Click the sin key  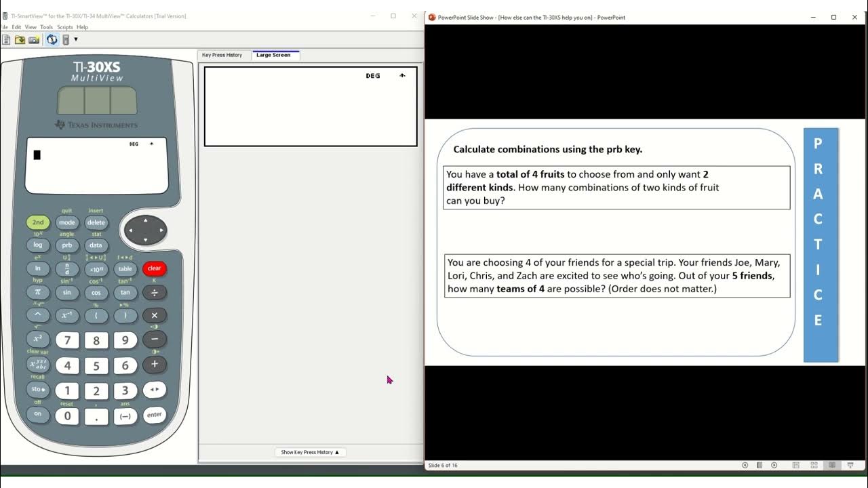[66, 293]
